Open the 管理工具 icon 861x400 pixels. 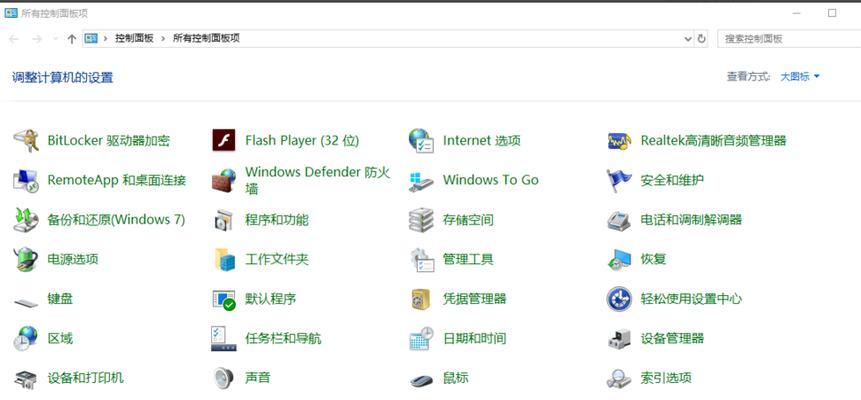pyautogui.click(x=422, y=260)
